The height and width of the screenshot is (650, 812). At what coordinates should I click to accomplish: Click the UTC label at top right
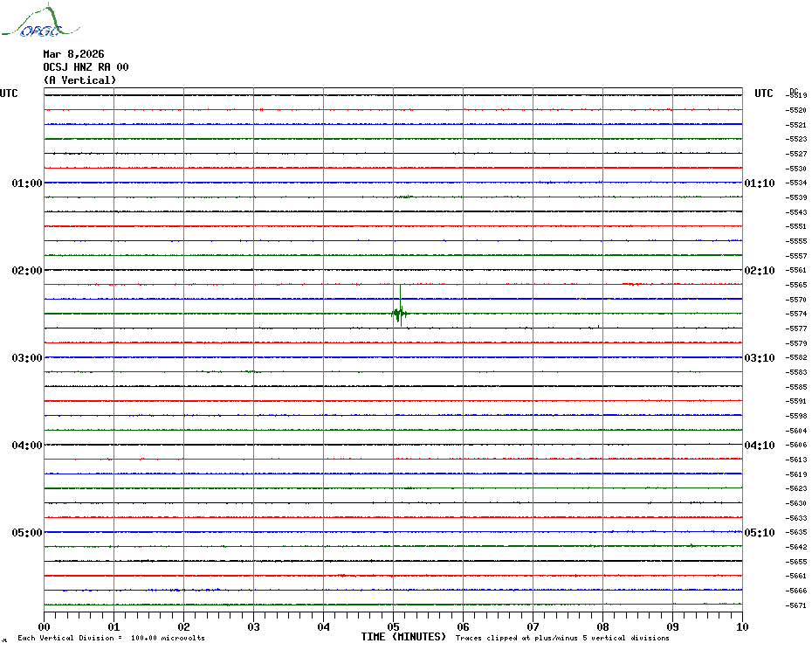click(763, 93)
